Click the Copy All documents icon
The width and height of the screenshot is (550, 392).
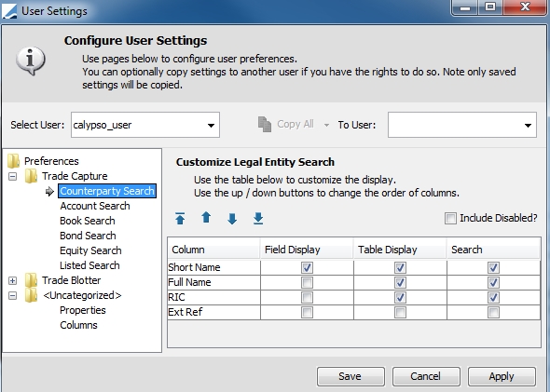(265, 125)
